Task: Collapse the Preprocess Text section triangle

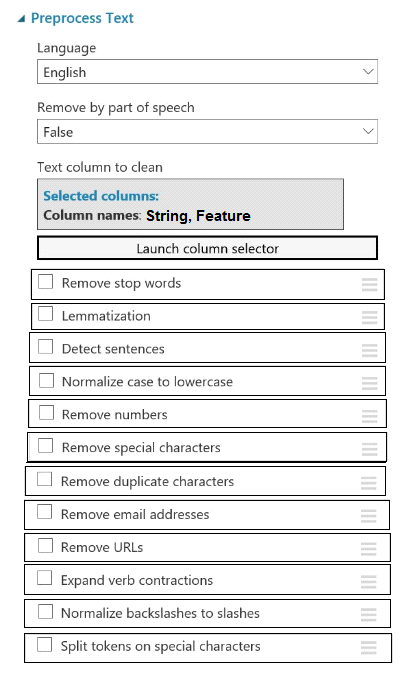Action: click(21, 19)
